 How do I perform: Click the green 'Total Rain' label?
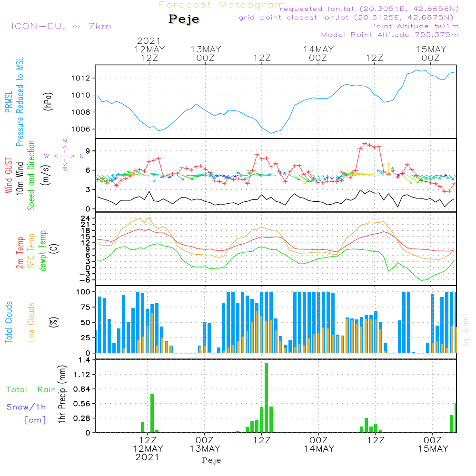coord(31,389)
